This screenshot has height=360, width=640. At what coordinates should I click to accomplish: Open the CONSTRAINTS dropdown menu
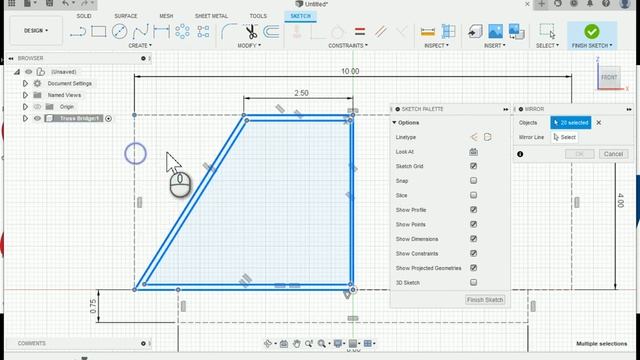(348, 45)
